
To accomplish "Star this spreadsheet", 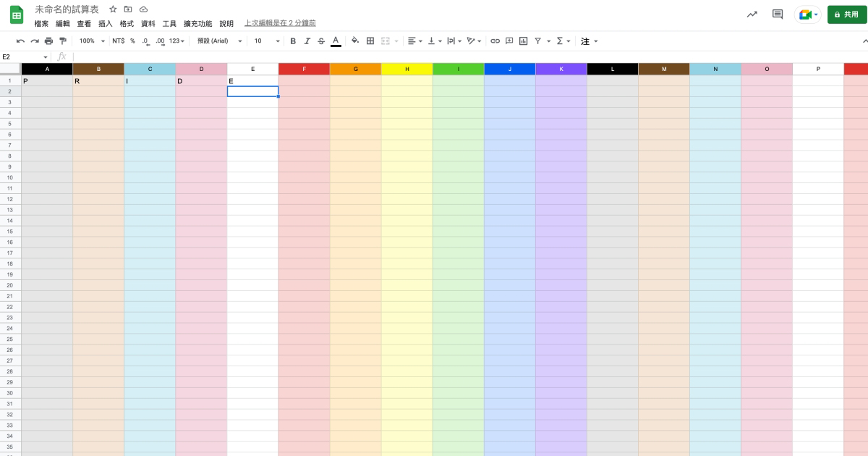I will point(113,9).
